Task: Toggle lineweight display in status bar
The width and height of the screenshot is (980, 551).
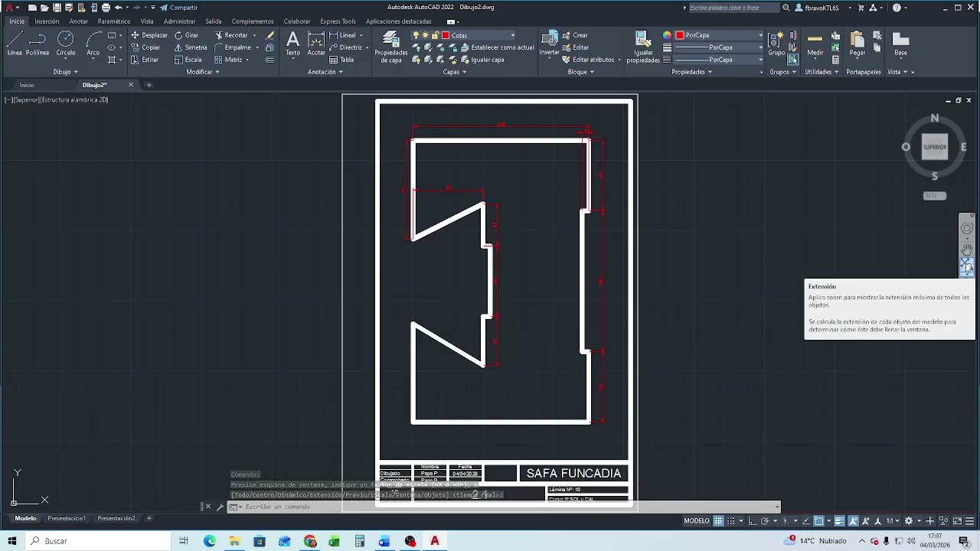Action: coord(839,521)
